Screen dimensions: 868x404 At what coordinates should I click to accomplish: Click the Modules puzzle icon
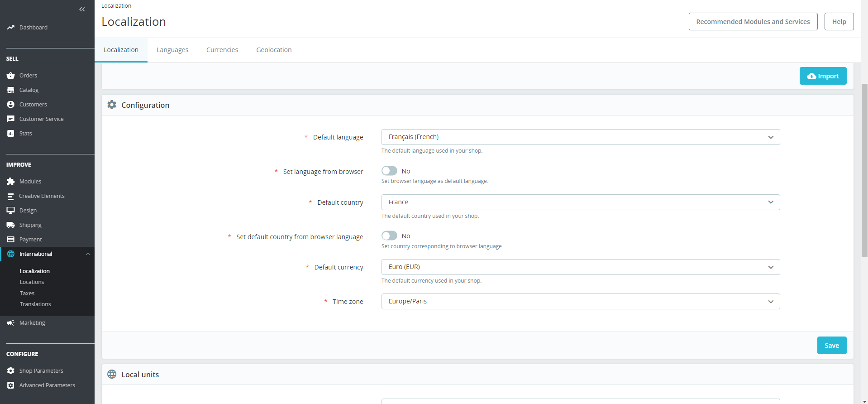(x=11, y=182)
